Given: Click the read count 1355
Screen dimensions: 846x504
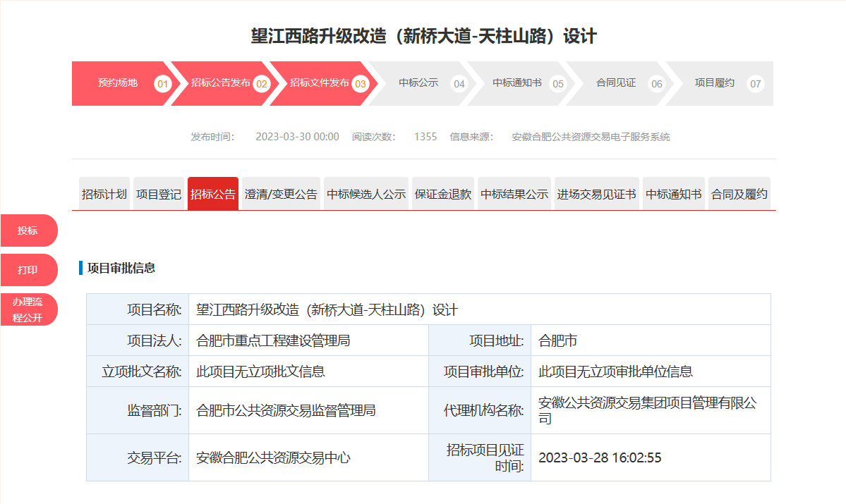Looking at the screenshot, I should 425,137.
